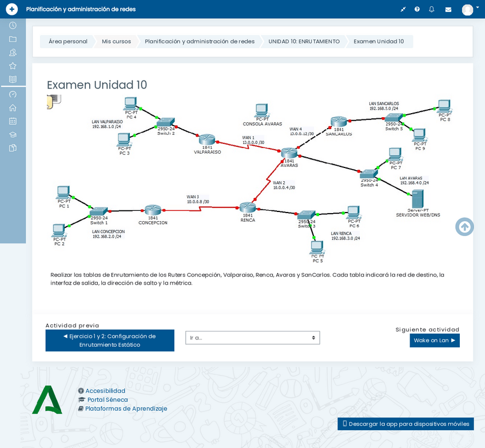The width and height of the screenshot is (485, 448).
Task: Open the Plataformas de Aprendizaje link
Action: pyautogui.click(x=126, y=409)
